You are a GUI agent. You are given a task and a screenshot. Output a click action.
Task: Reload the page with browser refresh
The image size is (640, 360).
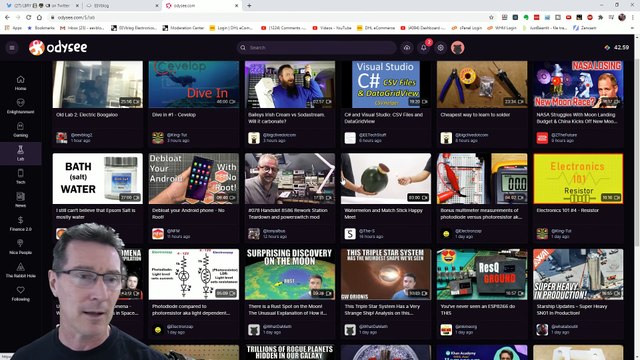click(x=28, y=17)
